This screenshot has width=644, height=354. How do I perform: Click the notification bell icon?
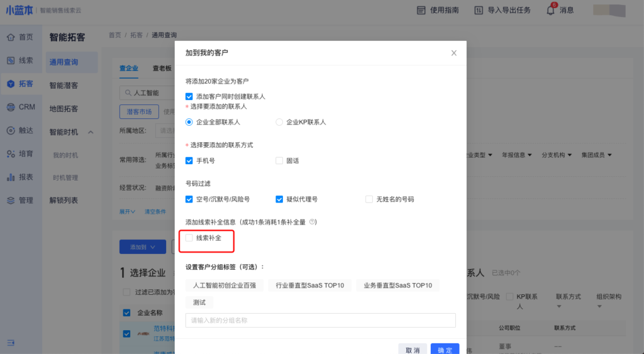[x=550, y=10]
